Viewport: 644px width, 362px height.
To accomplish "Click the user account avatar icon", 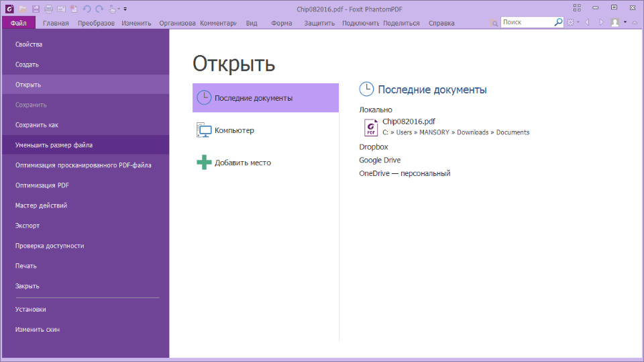I will (615, 23).
